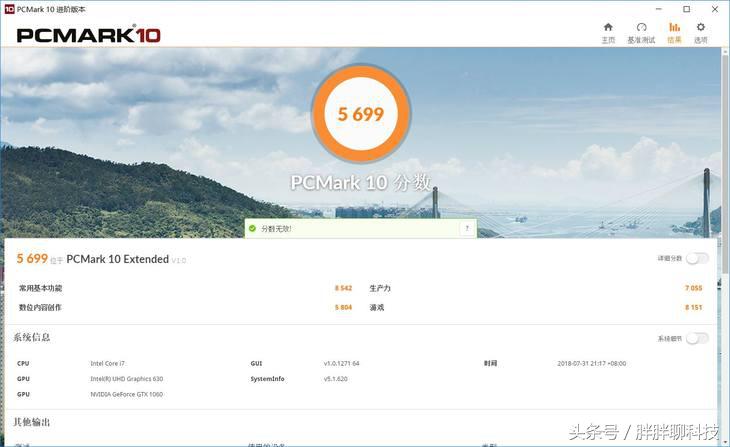
Task: Maximize the PCMark 10 window
Action: pyautogui.click(x=687, y=9)
